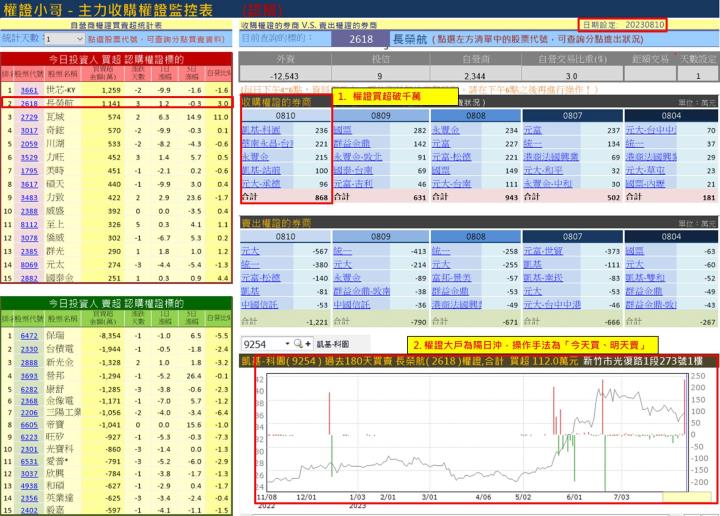The width and height of the screenshot is (720, 516).
Task: Click the selling brokers total -1,221 for 0810
Action: (x=317, y=322)
